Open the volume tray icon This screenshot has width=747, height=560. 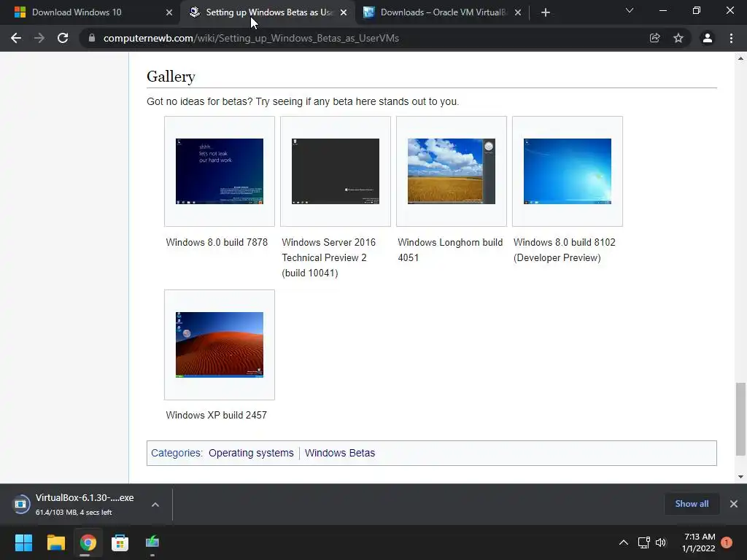pyautogui.click(x=661, y=542)
